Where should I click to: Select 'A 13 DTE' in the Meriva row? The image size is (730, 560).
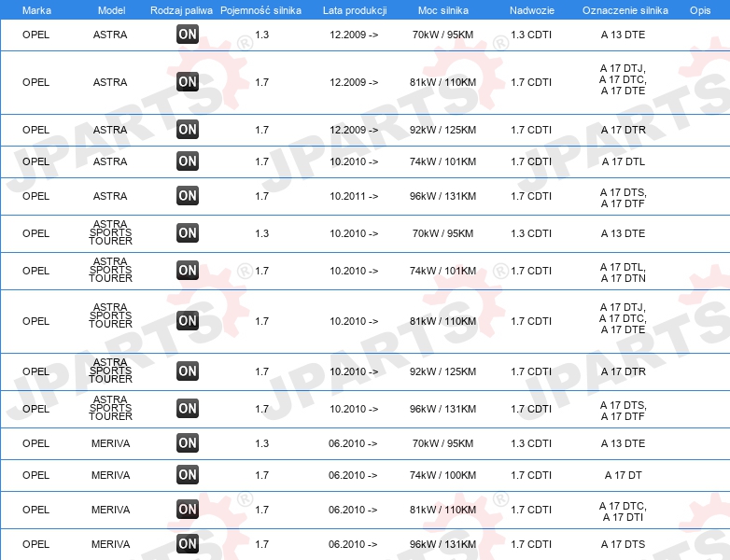623,443
